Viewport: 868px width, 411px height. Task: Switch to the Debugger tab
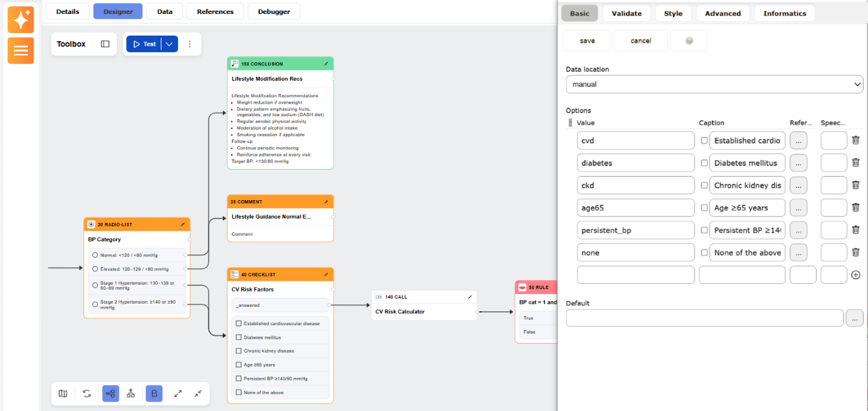pos(274,11)
